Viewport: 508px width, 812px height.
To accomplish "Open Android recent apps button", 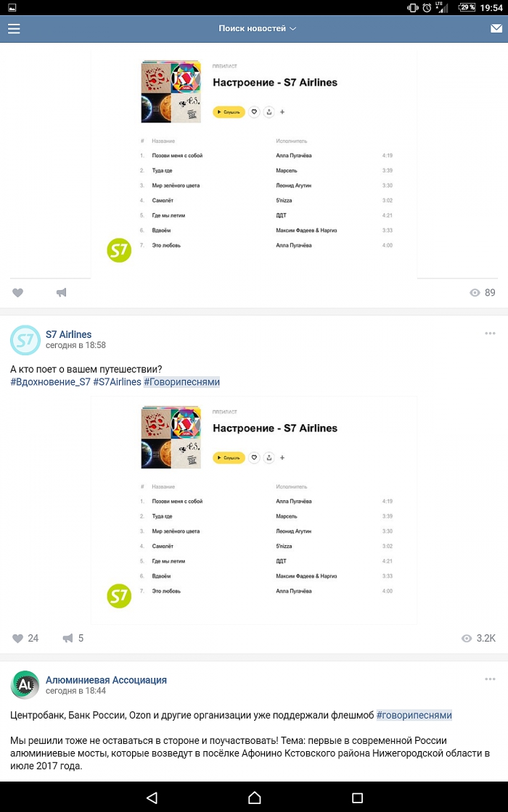I will tap(357, 797).
